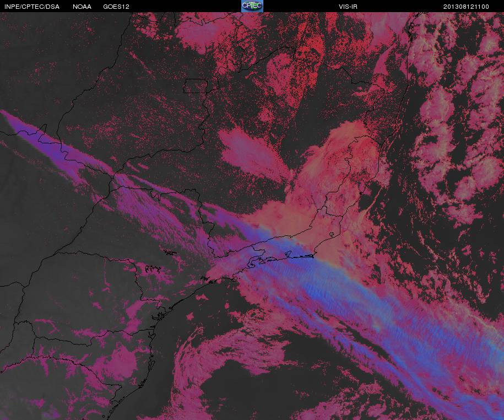
Task: Click the 201308121100 timestamp
Action: point(466,7)
